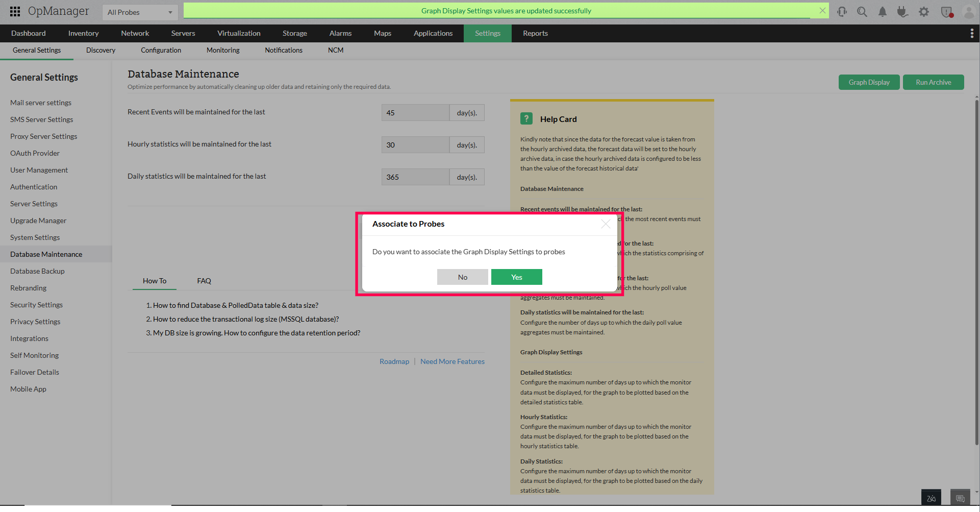Open the vertical ellipsis menu below the avatar
The image size is (980, 512).
(972, 33)
